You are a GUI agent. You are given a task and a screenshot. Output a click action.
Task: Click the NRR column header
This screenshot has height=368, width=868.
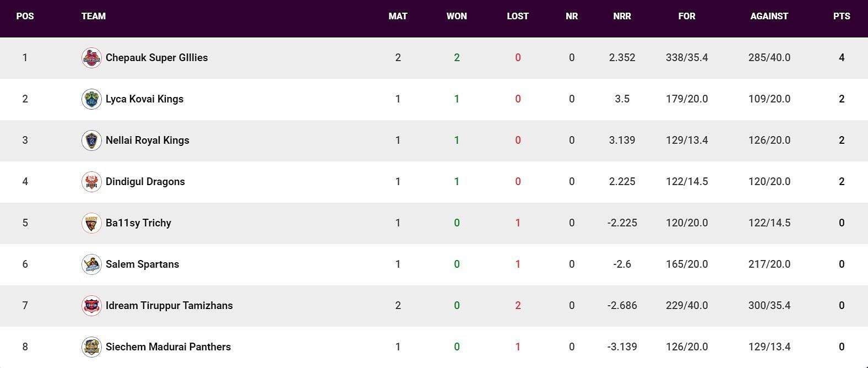pos(622,16)
